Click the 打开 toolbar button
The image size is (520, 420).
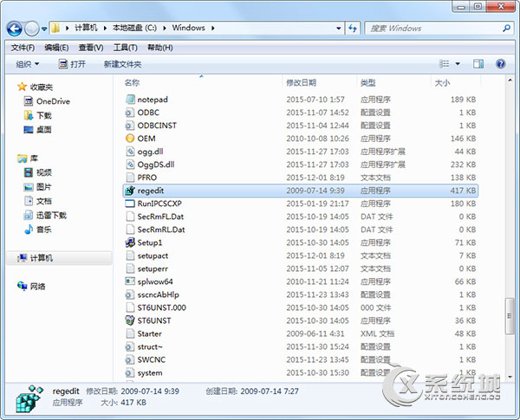(x=72, y=64)
